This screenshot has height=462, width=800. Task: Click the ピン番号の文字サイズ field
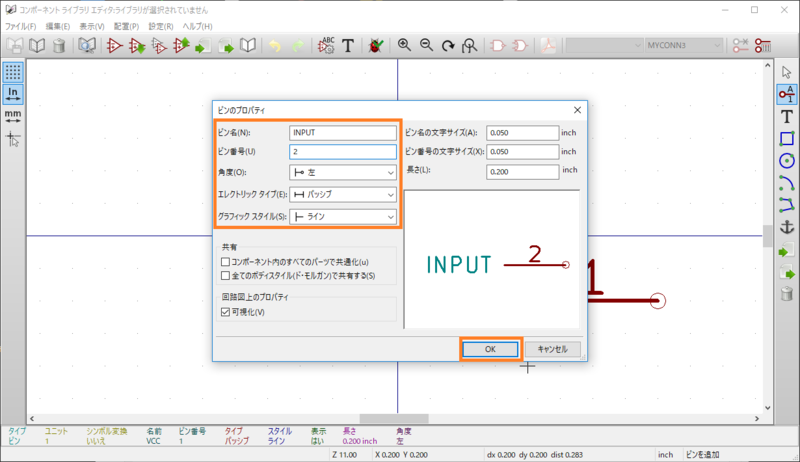coord(522,151)
